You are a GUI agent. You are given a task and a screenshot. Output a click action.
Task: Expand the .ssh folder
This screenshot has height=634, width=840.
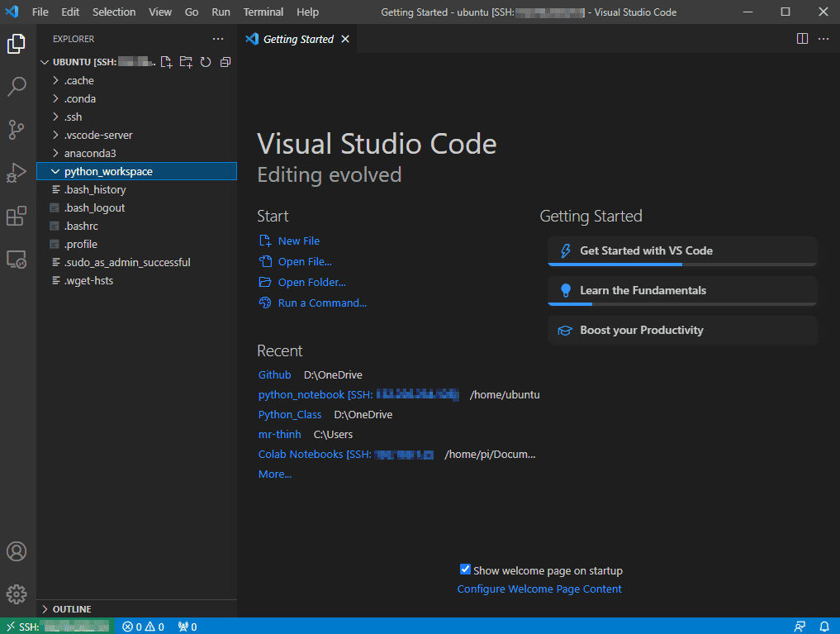[x=136, y=117]
